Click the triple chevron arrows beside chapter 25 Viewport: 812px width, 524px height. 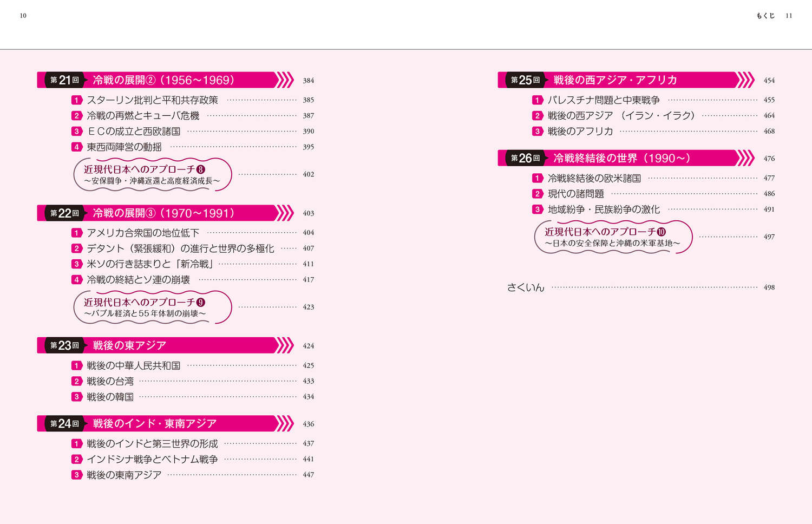[x=746, y=80]
